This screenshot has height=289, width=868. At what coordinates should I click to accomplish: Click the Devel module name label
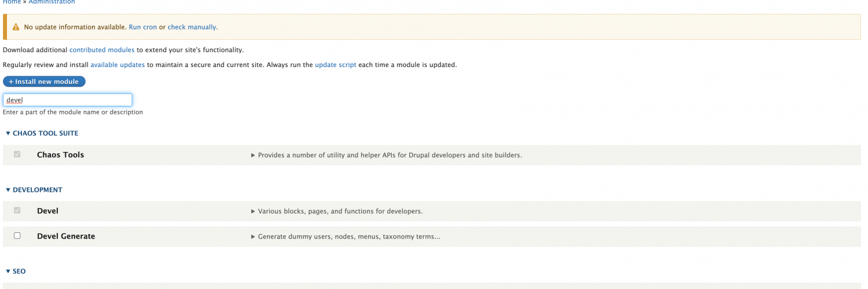(x=47, y=211)
